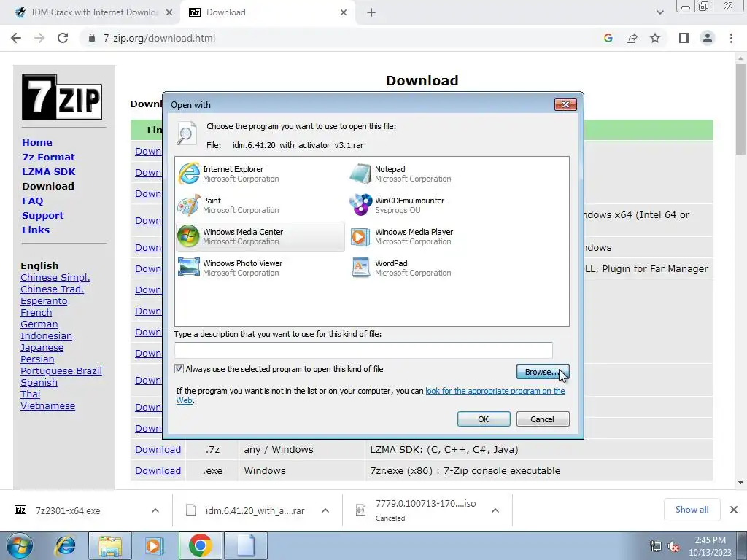This screenshot has width=747, height=560.
Task: Focus the file description text field
Action: pyautogui.click(x=363, y=350)
